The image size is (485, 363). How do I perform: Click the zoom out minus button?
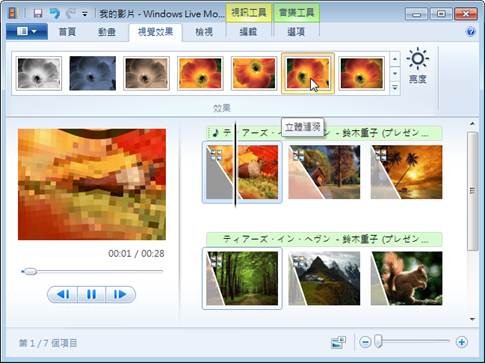click(365, 342)
